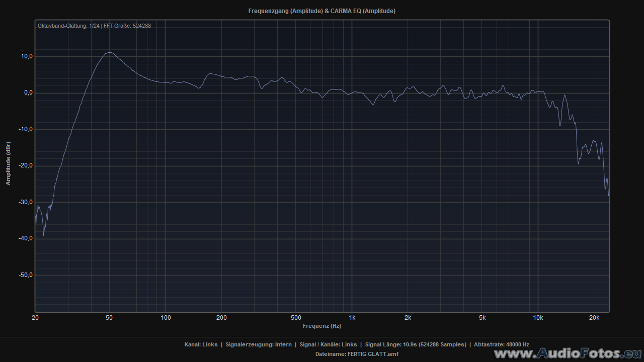Click the '20' frequency axis tick label
The width and height of the screenshot is (644, 362).
coord(35,318)
